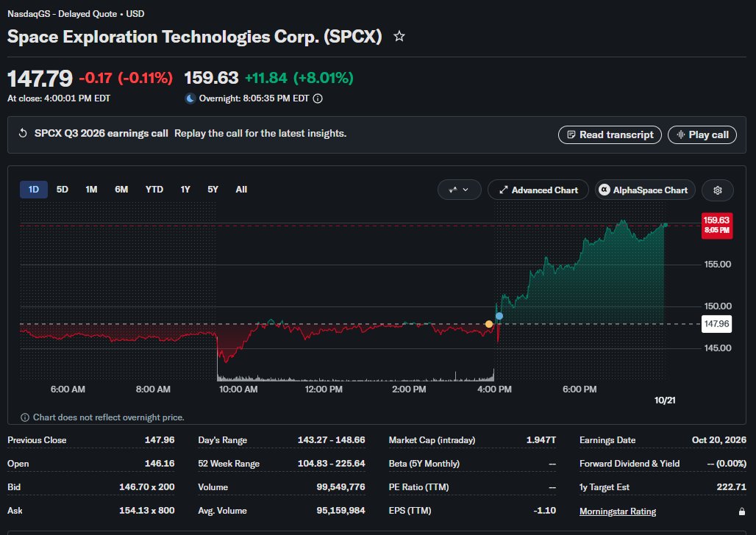This screenshot has width=756, height=535.
Task: Click the overnight moon icon
Action: (190, 98)
